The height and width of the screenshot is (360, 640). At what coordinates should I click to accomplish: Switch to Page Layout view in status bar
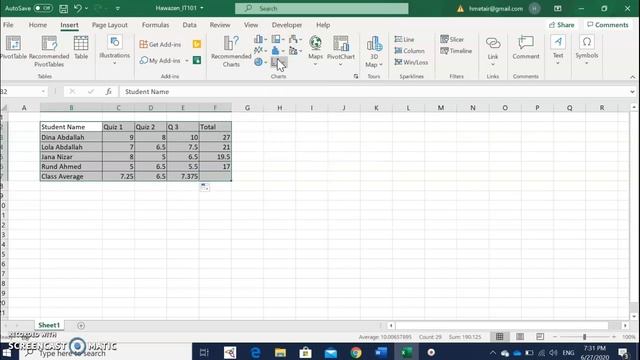point(520,337)
